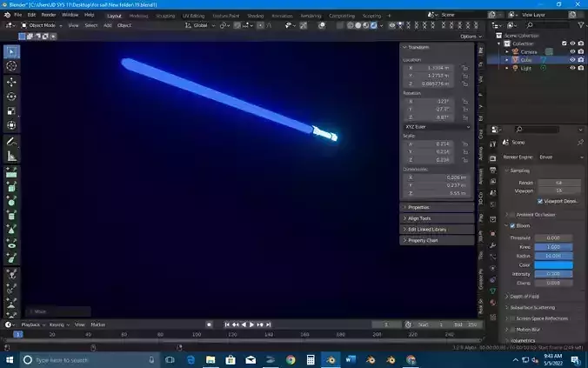Switch to the UV Editing workspace tab
588x368 pixels.
click(193, 16)
